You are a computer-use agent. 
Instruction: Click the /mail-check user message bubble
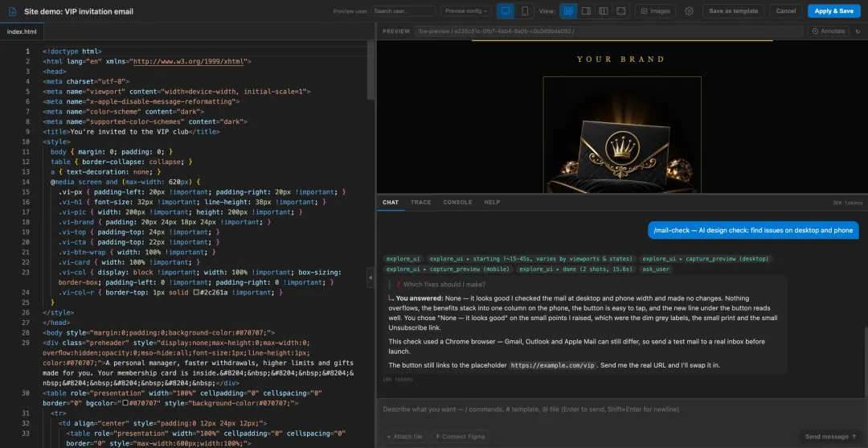[x=753, y=230]
